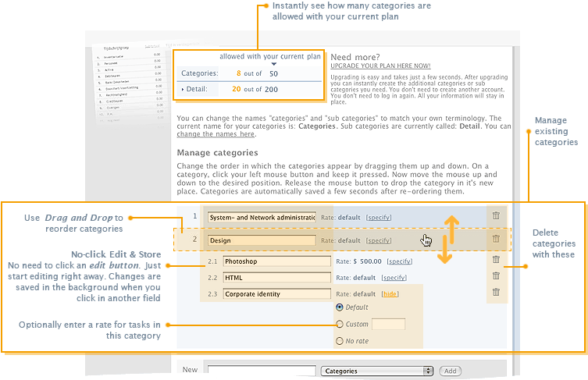This screenshot has width=588, height=380.
Task: Click trash icon for Design category
Action: point(496,239)
